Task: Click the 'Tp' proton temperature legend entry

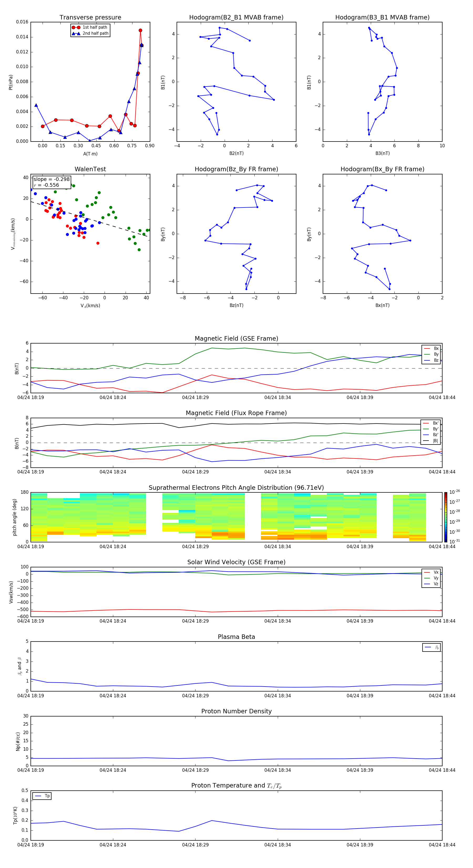Action: tap(42, 796)
